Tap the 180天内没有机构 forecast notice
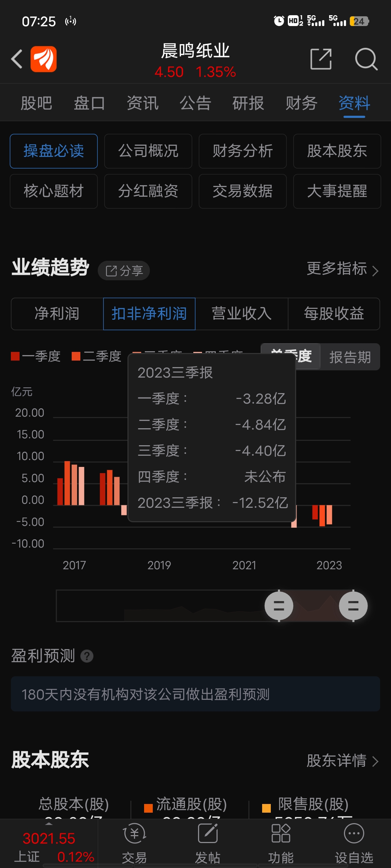This screenshot has height=868, width=391. pyautogui.click(x=195, y=694)
